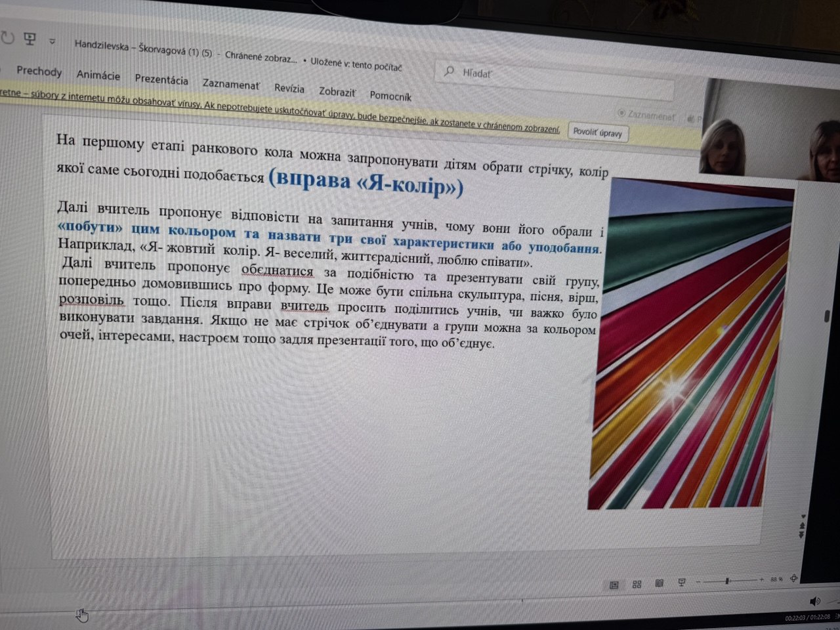840x630 pixels.
Task: Fit slide to current window icon
Action: click(793, 578)
